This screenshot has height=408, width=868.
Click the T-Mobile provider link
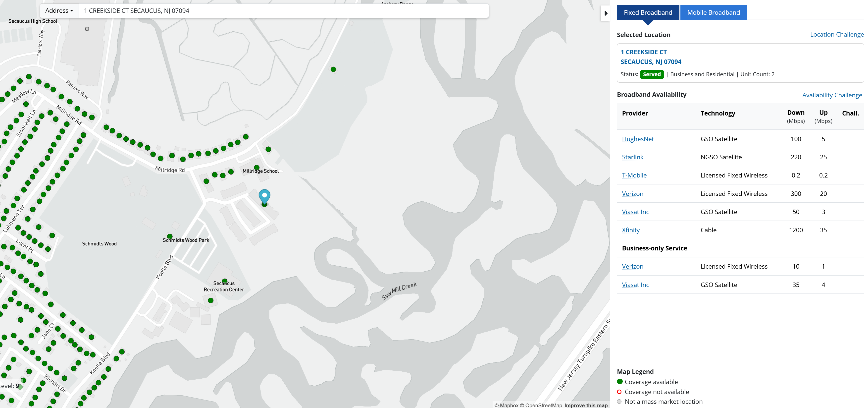click(634, 175)
